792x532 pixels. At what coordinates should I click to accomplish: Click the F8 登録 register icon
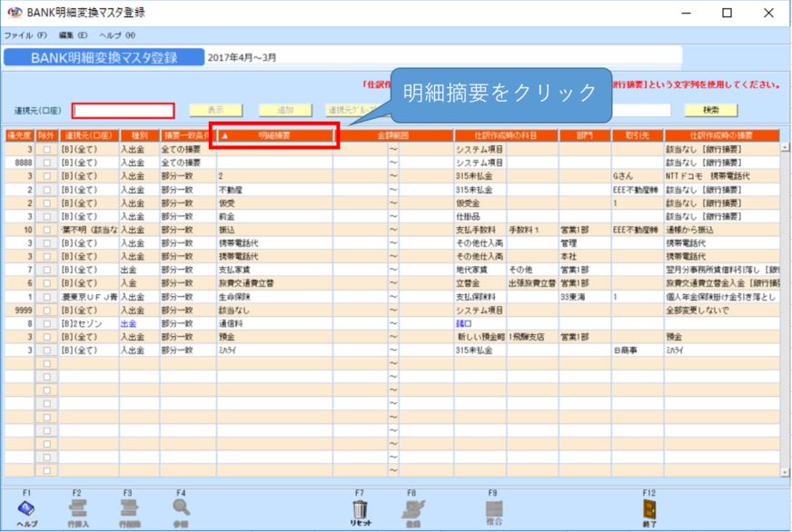[x=411, y=509]
